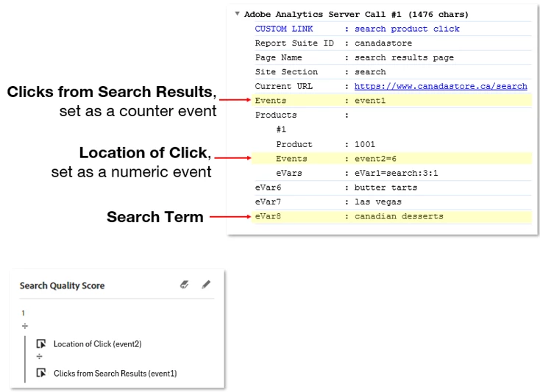Select the 'search results page' value
540x392 pixels.
pyautogui.click(x=405, y=57)
